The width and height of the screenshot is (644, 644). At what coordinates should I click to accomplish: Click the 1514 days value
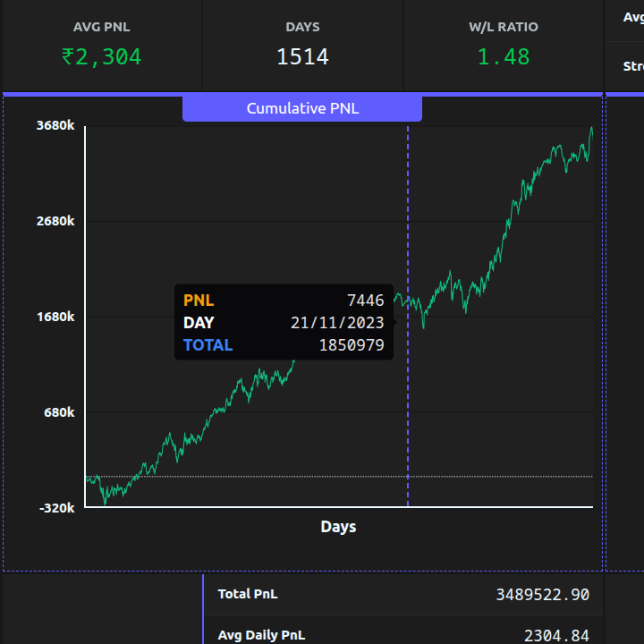[x=302, y=57]
